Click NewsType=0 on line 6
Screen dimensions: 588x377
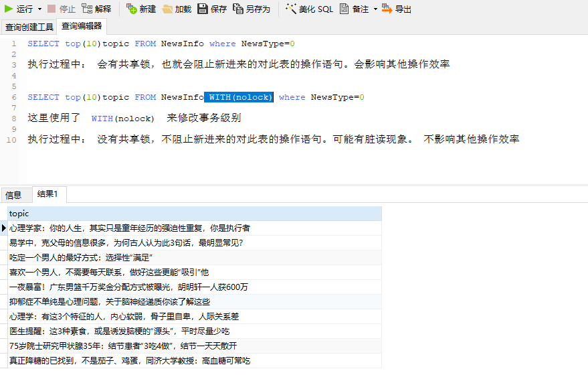coord(338,97)
